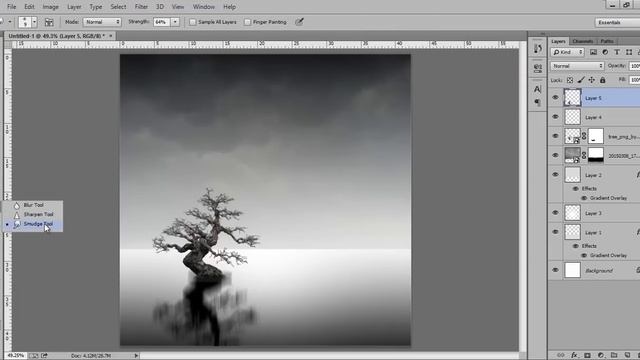Open the Character panel icon

pyautogui.click(x=538, y=89)
